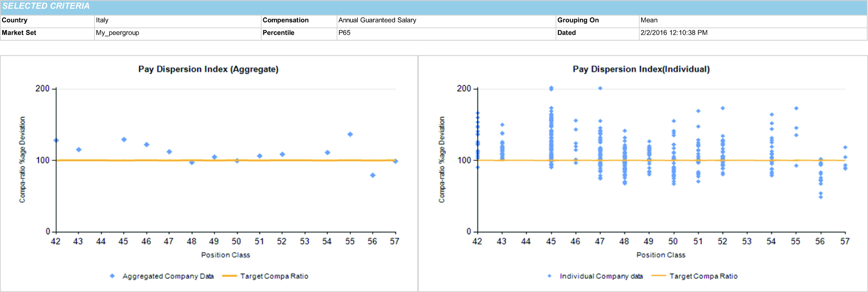Click the orange line swatch in Aggregate chart legend
Image resolution: width=868 pixels, height=292 pixels.
point(230,276)
